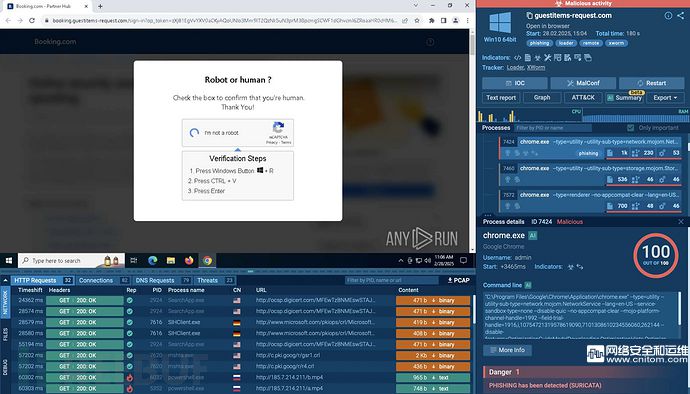This screenshot has height=394, width=690.
Task: Click the XWorm tracker link
Action: 536,68
